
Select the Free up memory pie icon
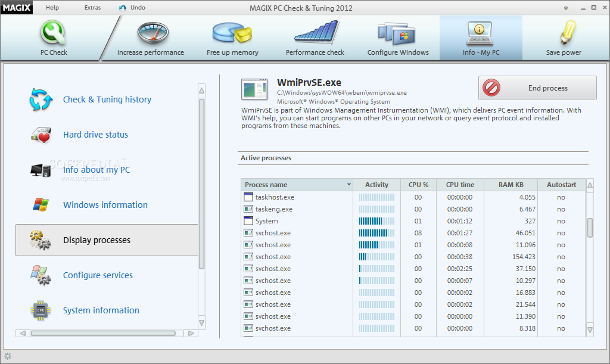click(232, 33)
